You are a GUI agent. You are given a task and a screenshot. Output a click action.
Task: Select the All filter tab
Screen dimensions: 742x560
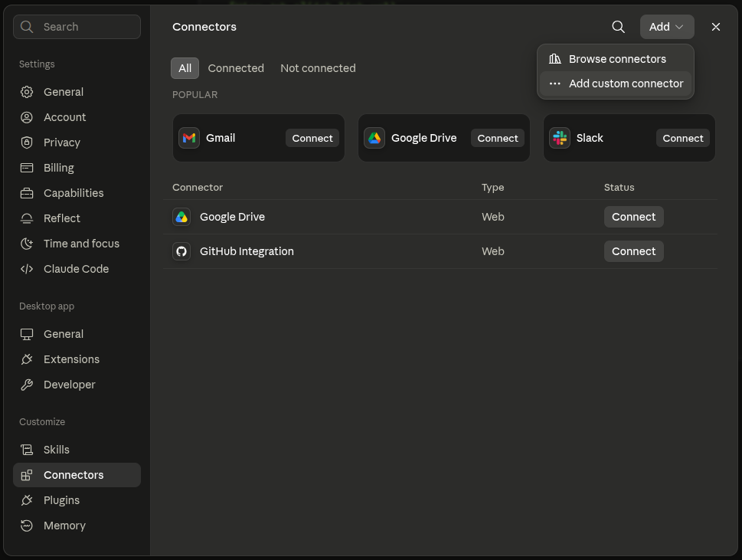tap(185, 68)
